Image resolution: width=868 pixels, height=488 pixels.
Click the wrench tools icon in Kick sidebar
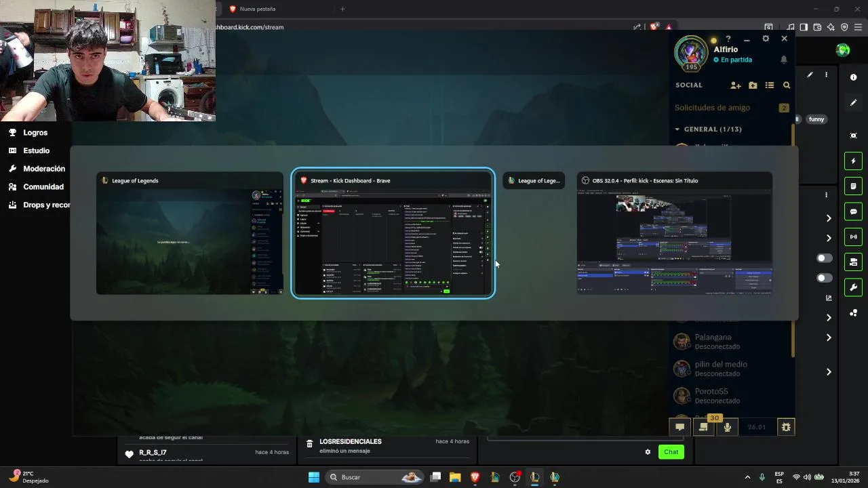[x=854, y=287]
